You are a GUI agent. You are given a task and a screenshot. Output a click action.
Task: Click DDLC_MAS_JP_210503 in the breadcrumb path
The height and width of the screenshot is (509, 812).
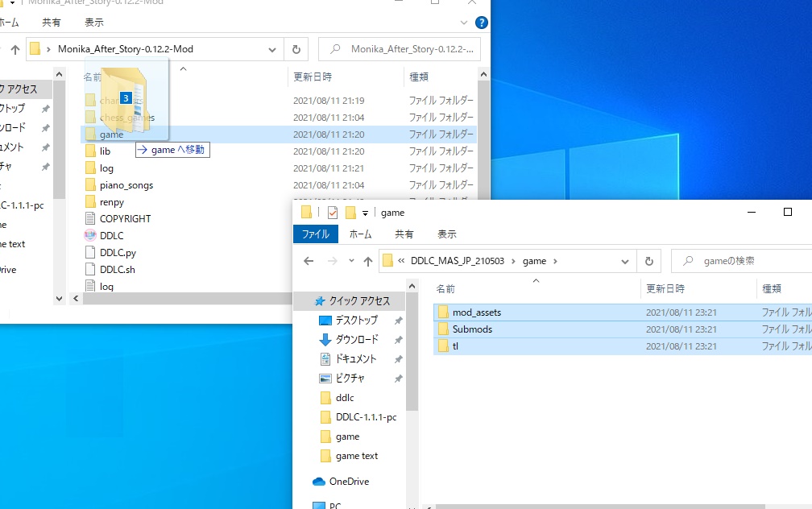pos(458,260)
